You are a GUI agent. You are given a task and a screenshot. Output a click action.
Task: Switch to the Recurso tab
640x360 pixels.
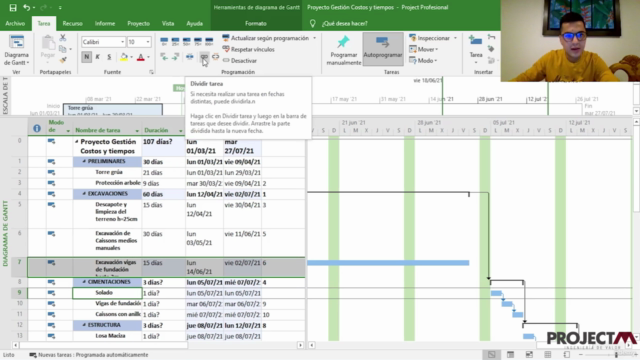pos(72,24)
